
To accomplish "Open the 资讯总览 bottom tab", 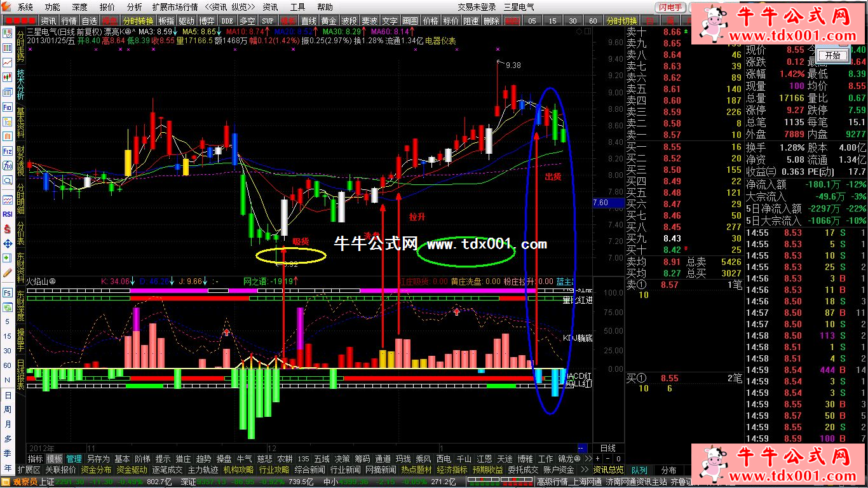I will (608, 470).
